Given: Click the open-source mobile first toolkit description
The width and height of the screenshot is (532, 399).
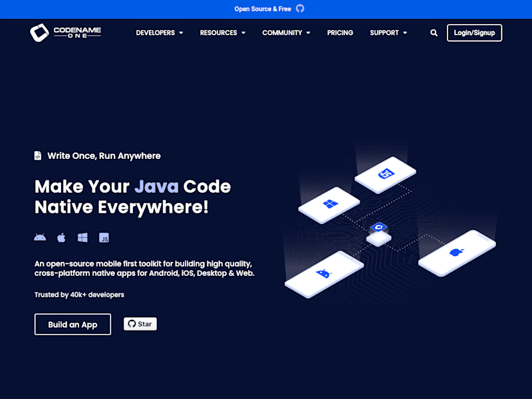Looking at the screenshot, I should [144, 269].
